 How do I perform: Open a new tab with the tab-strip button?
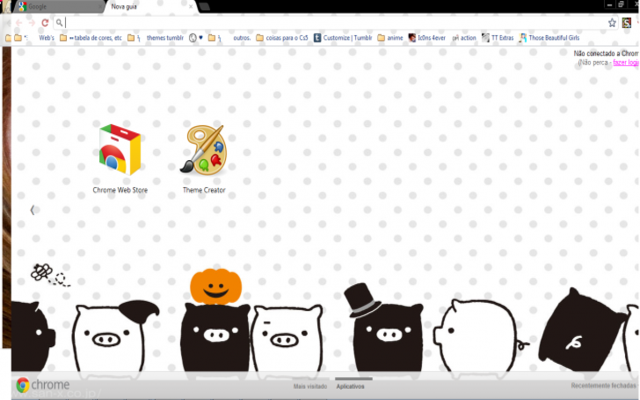(x=204, y=7)
